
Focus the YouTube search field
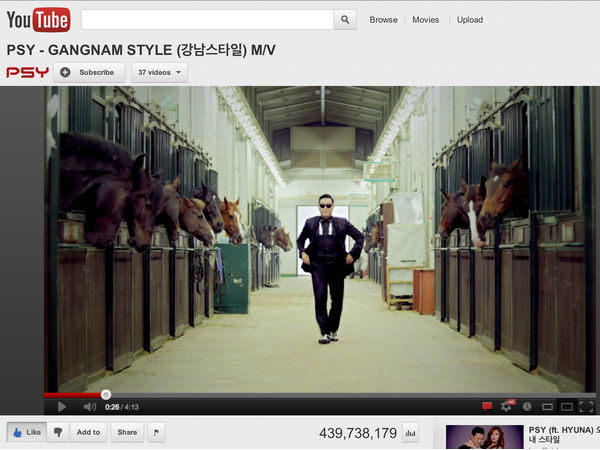pyautogui.click(x=207, y=20)
